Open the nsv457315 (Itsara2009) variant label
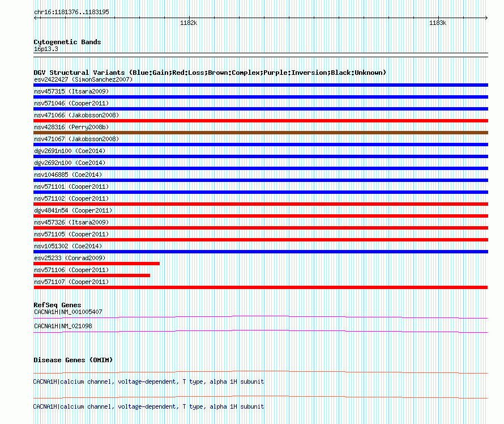The image size is (504, 424). click(x=71, y=91)
